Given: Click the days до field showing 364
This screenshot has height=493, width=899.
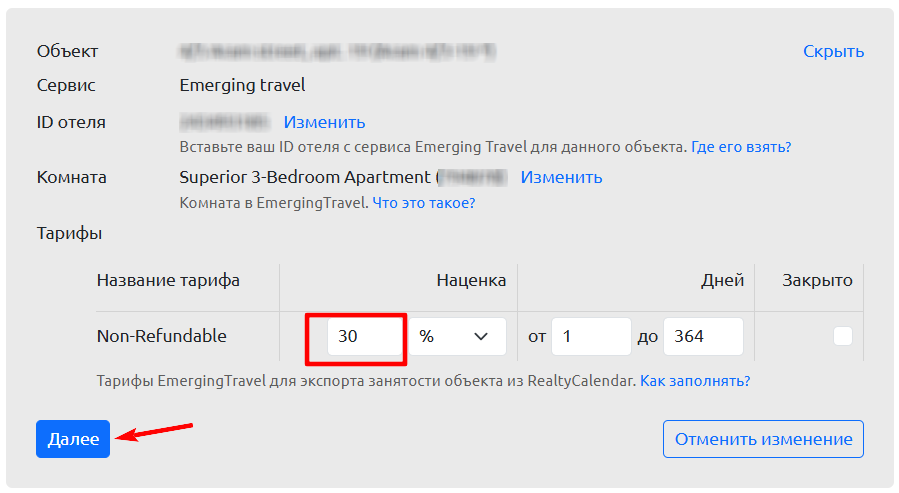Looking at the screenshot, I should [703, 337].
